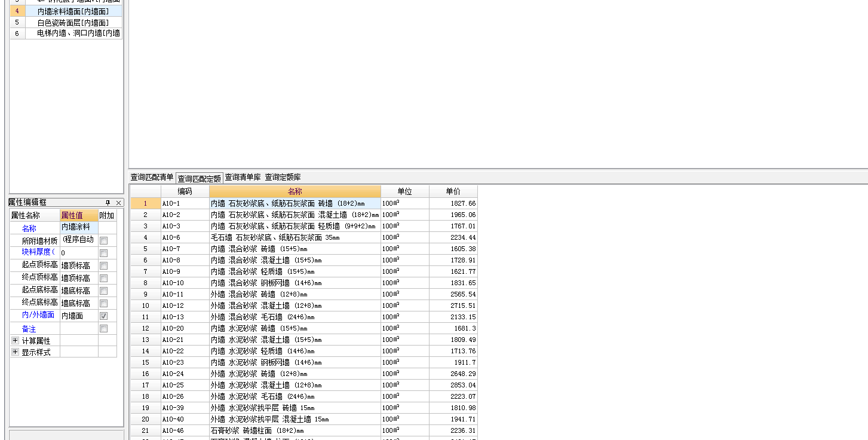Click the 属性值 column header
Viewport: 868px width, 440px height.
(79, 215)
